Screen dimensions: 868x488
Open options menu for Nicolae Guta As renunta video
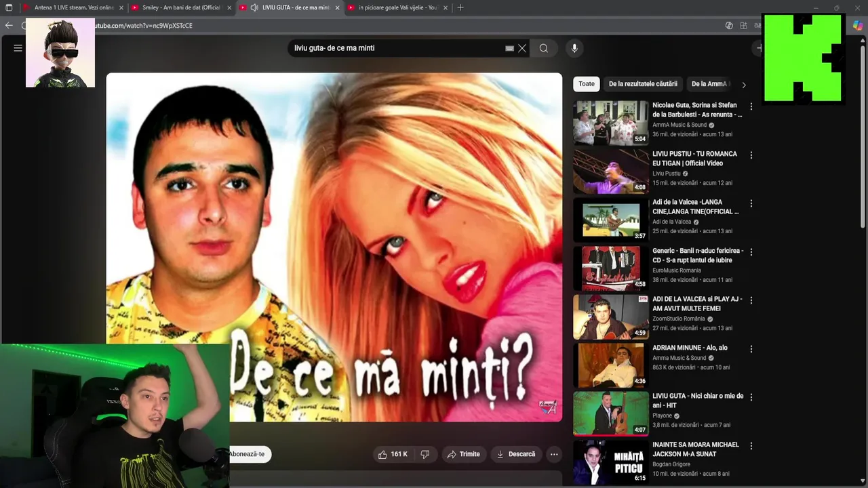coord(751,106)
